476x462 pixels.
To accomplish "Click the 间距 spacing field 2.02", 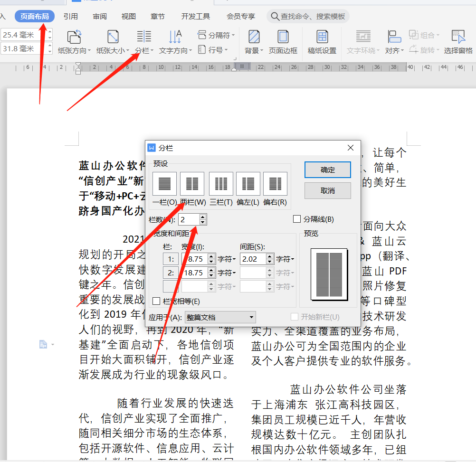I will pyautogui.click(x=253, y=259).
